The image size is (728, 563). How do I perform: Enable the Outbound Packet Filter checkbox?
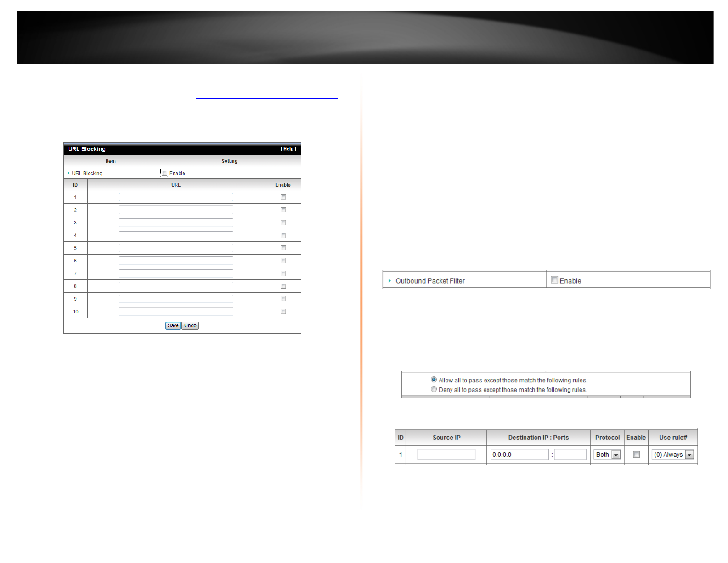554,279
